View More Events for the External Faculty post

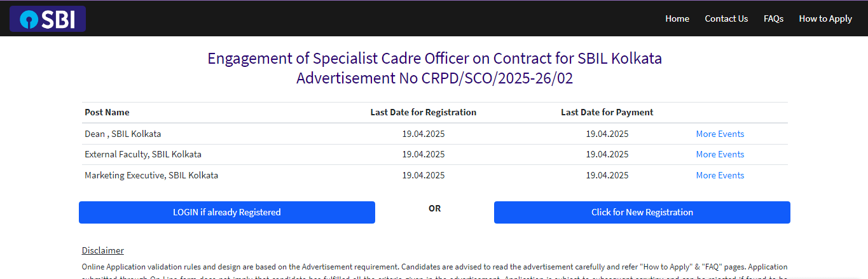[x=720, y=154]
